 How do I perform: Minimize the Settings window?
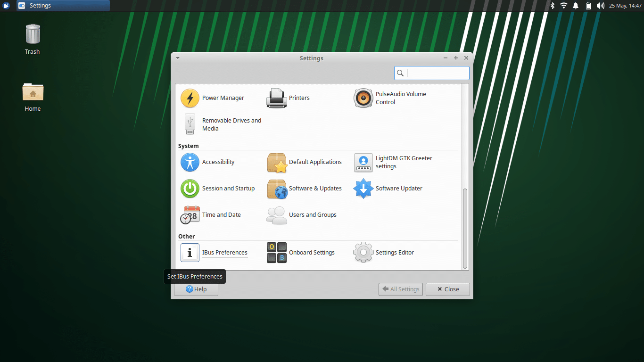(x=446, y=58)
